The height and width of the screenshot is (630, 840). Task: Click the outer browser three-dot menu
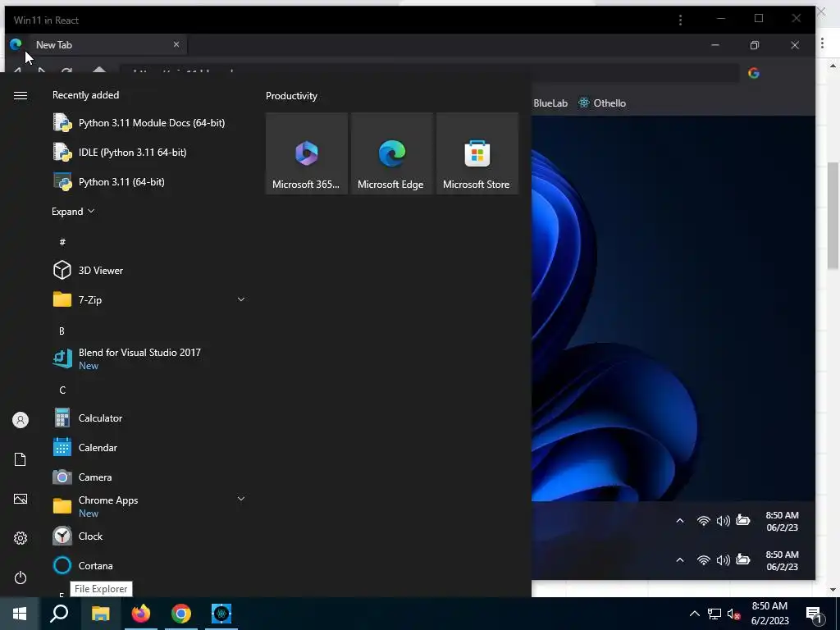click(822, 43)
